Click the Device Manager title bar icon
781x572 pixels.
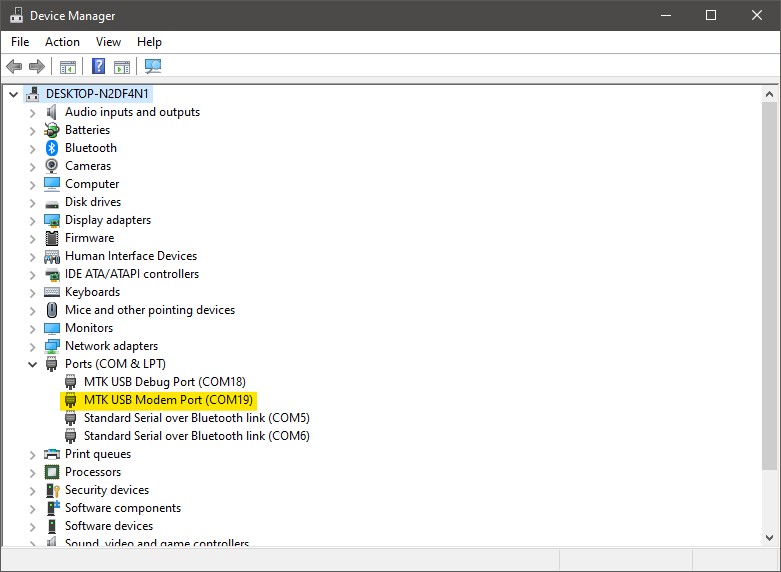coord(16,15)
